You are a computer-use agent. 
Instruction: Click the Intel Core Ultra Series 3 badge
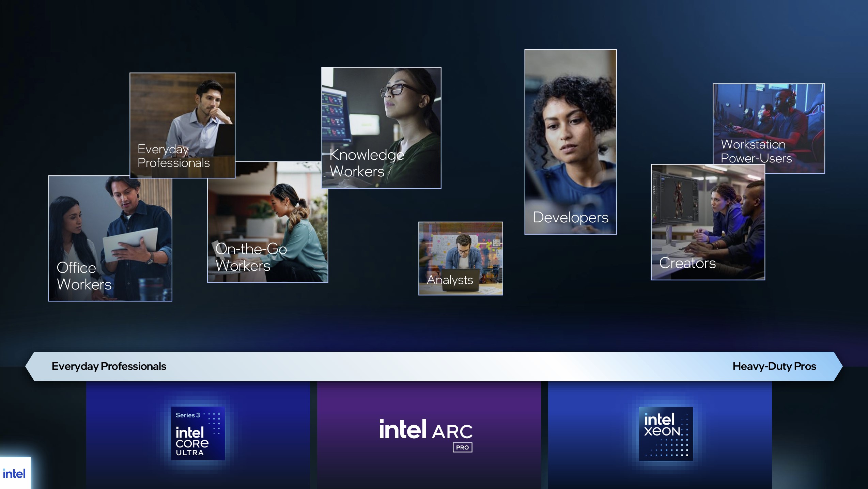(198, 433)
